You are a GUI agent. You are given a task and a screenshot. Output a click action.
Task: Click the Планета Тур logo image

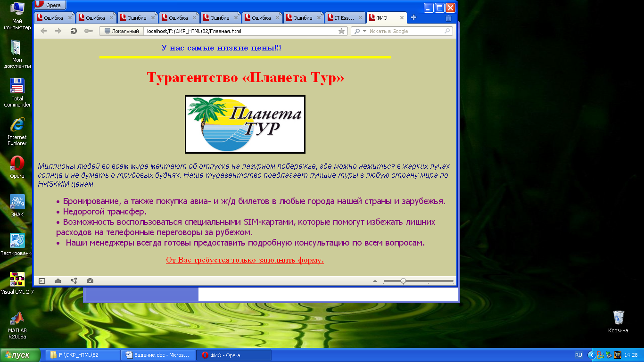click(x=245, y=124)
